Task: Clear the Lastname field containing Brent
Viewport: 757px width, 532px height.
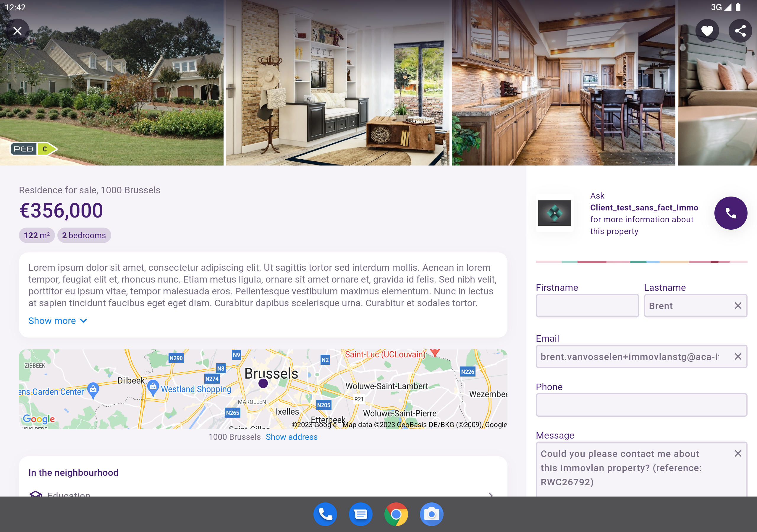Action: (737, 306)
